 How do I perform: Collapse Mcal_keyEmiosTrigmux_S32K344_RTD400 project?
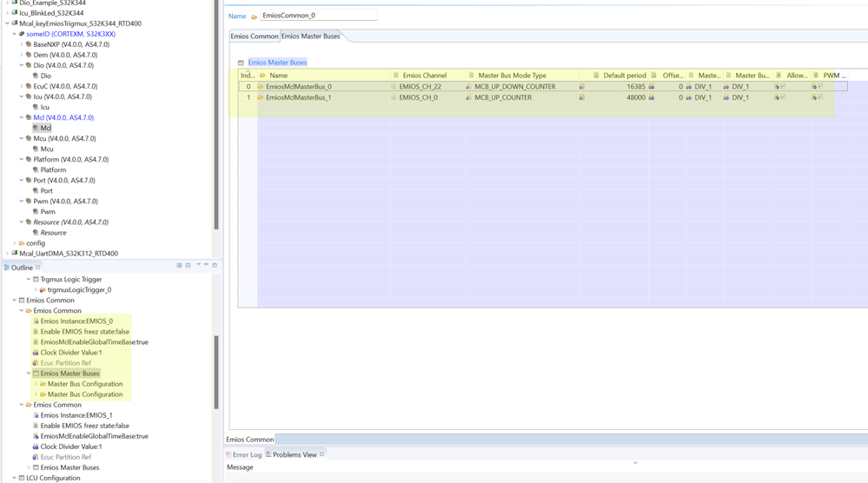[x=8, y=23]
